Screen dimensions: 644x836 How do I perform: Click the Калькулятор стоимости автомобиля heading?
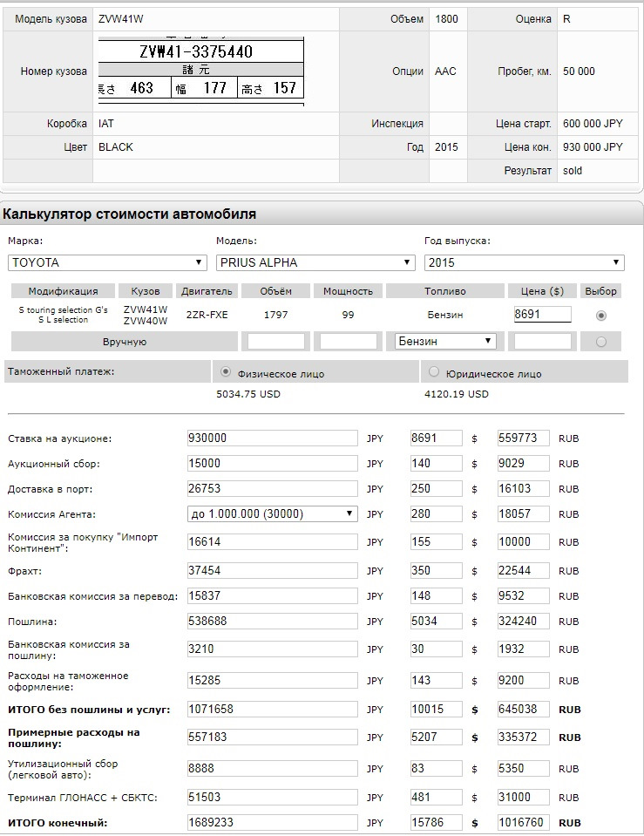pos(130,214)
